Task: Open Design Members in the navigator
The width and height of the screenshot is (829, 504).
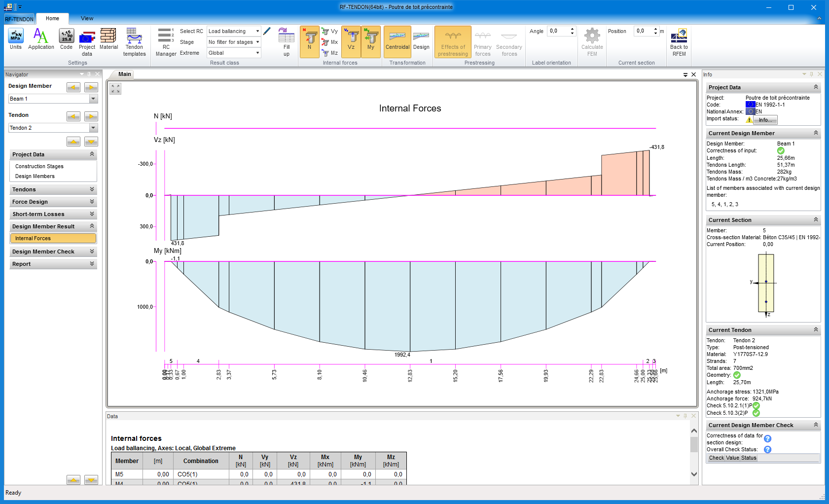Action: (x=35, y=176)
